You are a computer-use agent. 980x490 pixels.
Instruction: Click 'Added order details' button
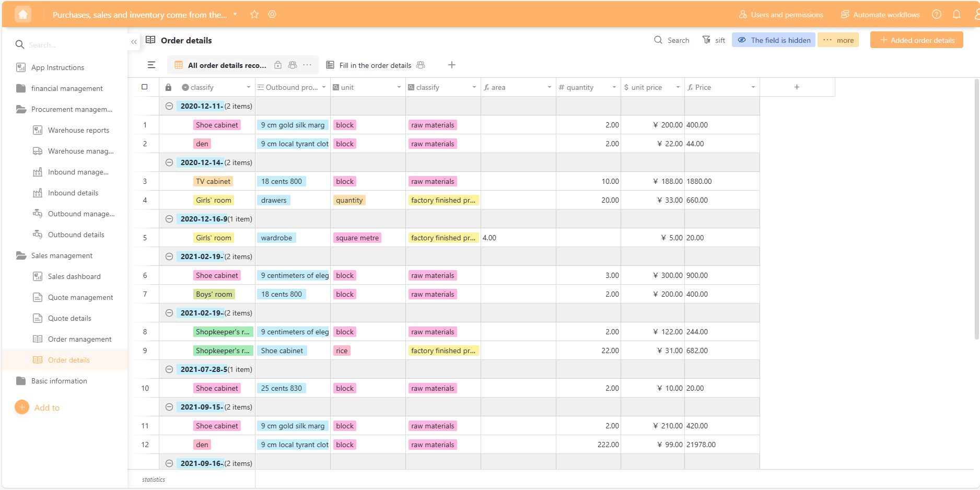[x=917, y=40]
